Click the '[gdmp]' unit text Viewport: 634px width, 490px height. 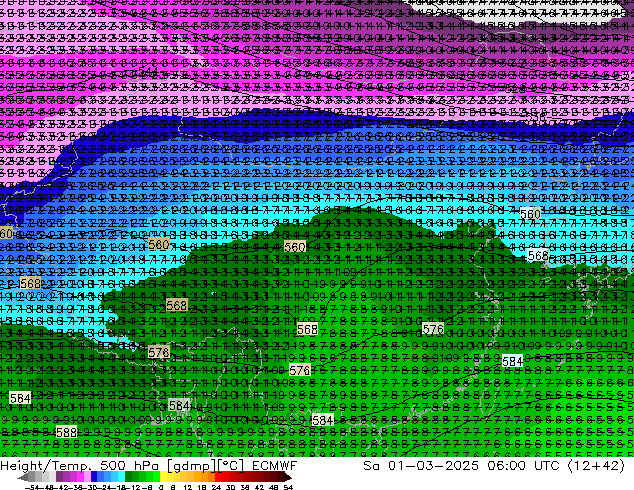pos(192,466)
